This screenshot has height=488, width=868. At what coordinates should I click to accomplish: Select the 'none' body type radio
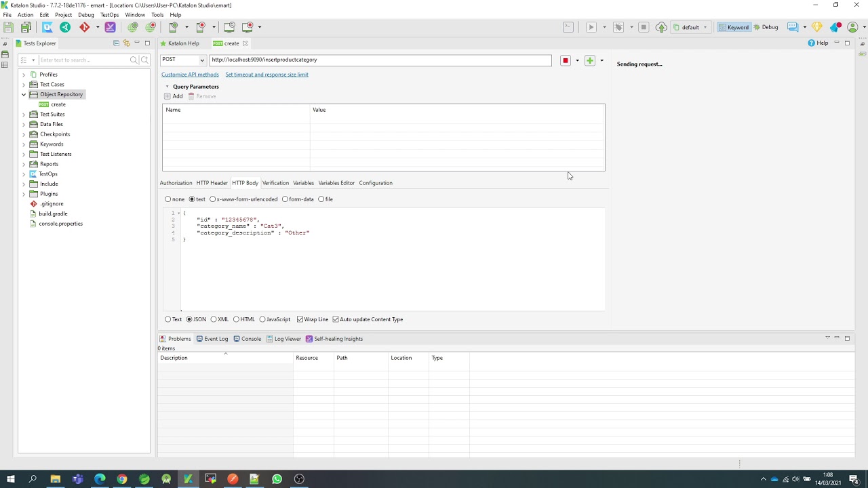tap(167, 199)
